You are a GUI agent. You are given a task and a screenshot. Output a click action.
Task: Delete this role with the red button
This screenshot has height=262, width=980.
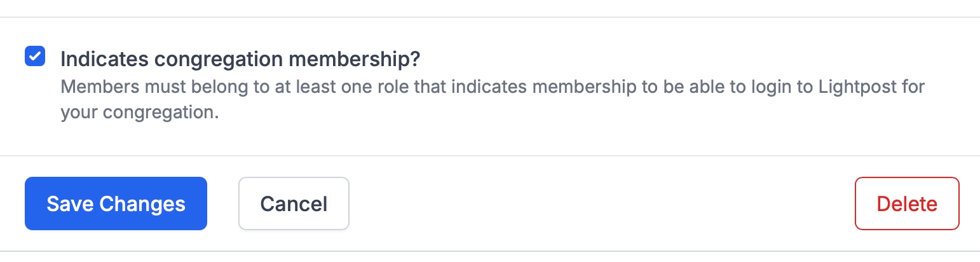click(x=906, y=203)
